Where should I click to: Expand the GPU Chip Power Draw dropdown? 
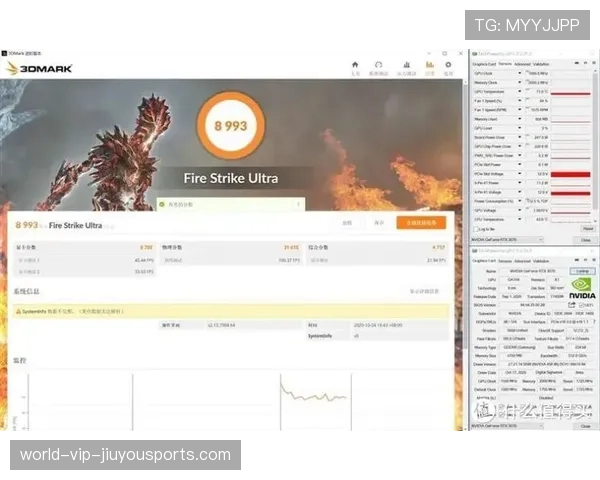[x=519, y=146]
